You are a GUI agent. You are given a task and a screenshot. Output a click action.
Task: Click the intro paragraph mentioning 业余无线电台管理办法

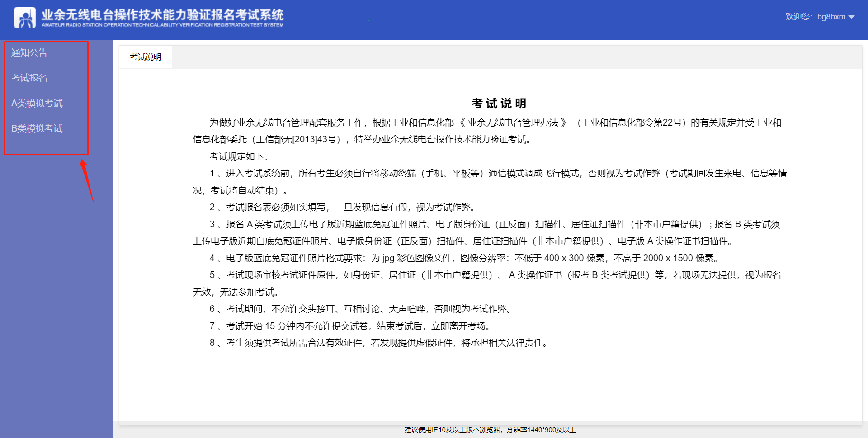487,131
